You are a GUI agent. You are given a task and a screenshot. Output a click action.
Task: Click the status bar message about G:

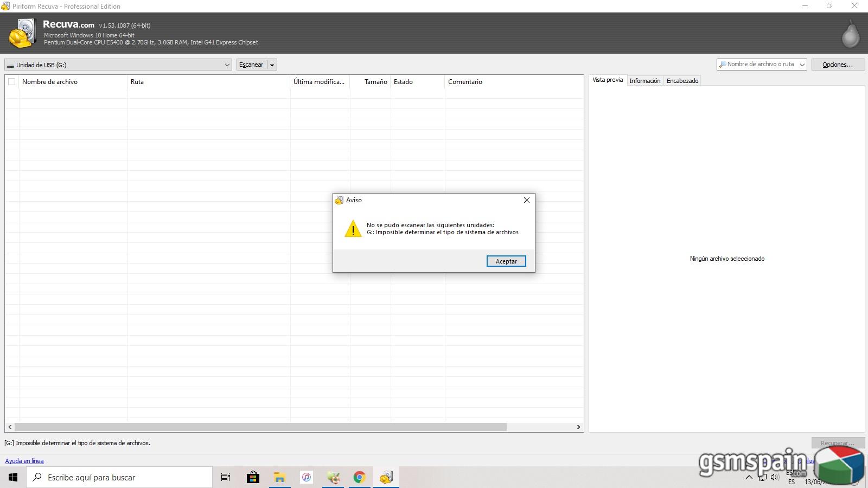coord(78,443)
